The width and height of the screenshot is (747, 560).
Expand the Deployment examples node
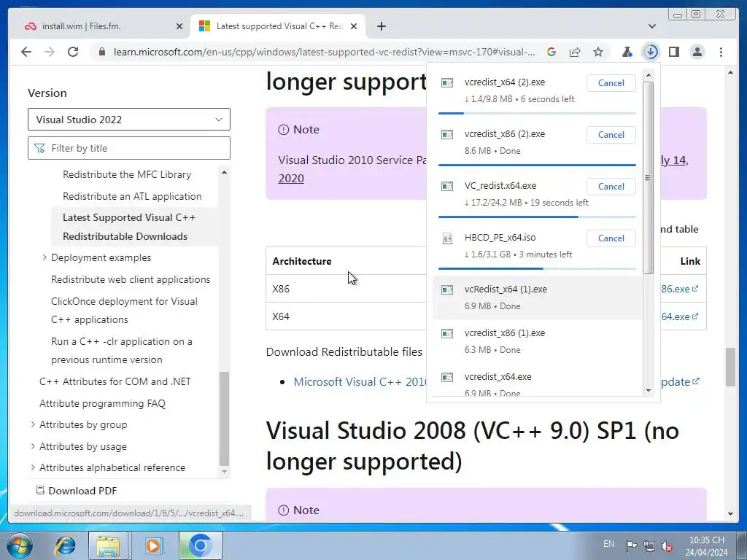pyautogui.click(x=44, y=257)
